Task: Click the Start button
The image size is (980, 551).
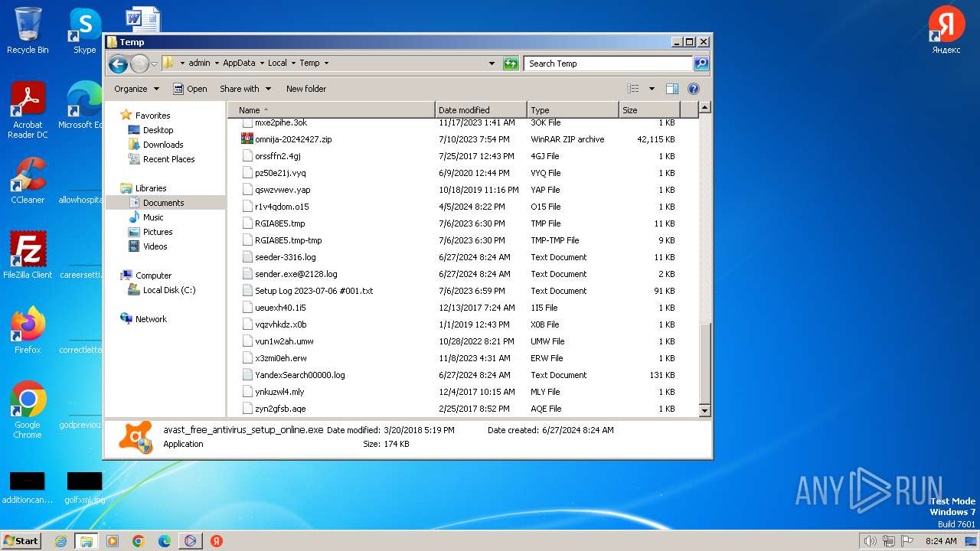Action: [x=21, y=540]
